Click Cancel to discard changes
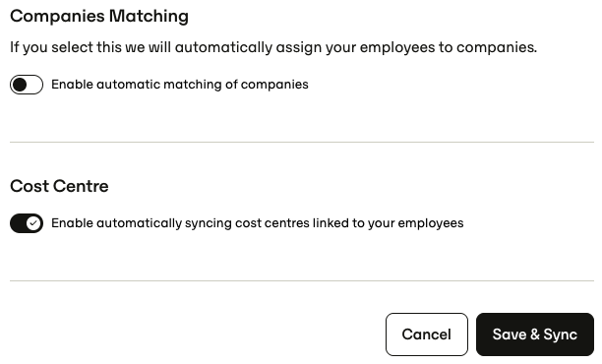This screenshot has height=364, width=602. 427,334
